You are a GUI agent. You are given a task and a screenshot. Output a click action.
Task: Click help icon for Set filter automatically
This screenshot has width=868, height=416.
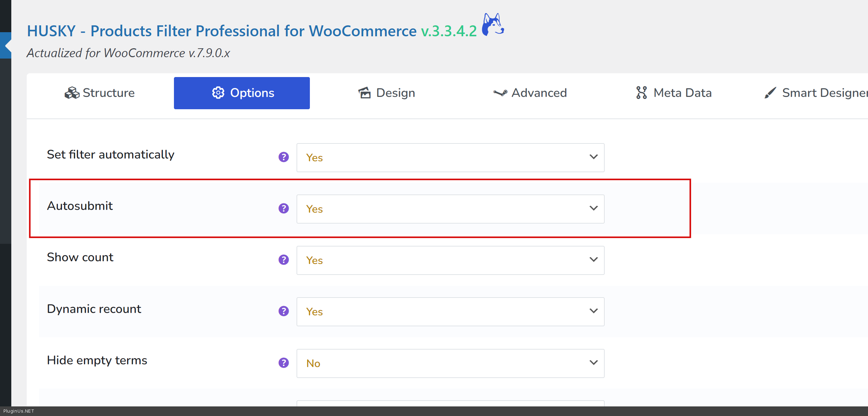click(284, 157)
